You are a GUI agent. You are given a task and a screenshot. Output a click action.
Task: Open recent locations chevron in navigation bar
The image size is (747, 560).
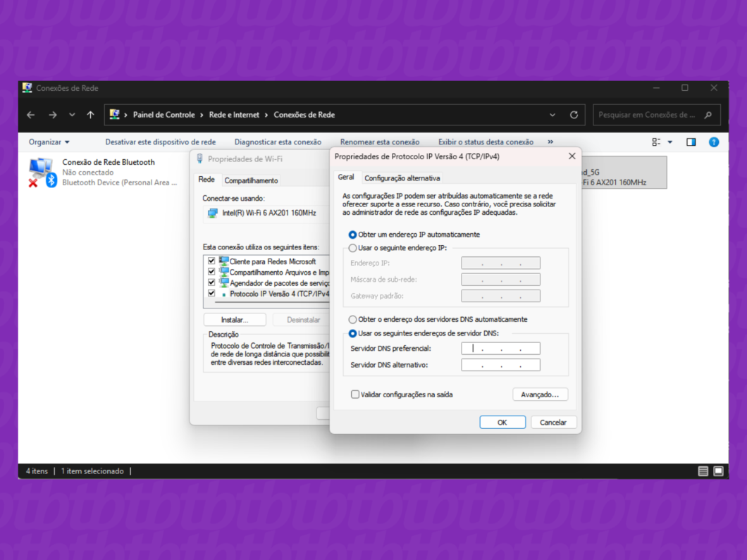click(x=72, y=115)
